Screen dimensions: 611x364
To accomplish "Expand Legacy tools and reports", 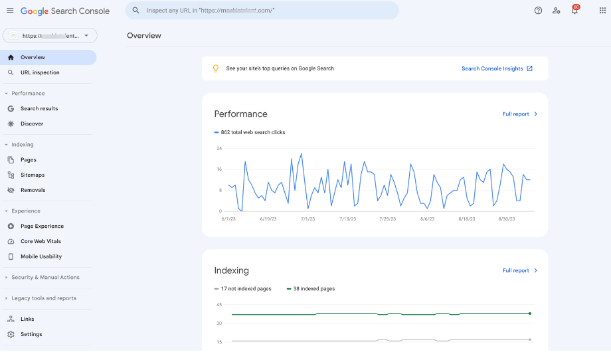I will tap(43, 298).
